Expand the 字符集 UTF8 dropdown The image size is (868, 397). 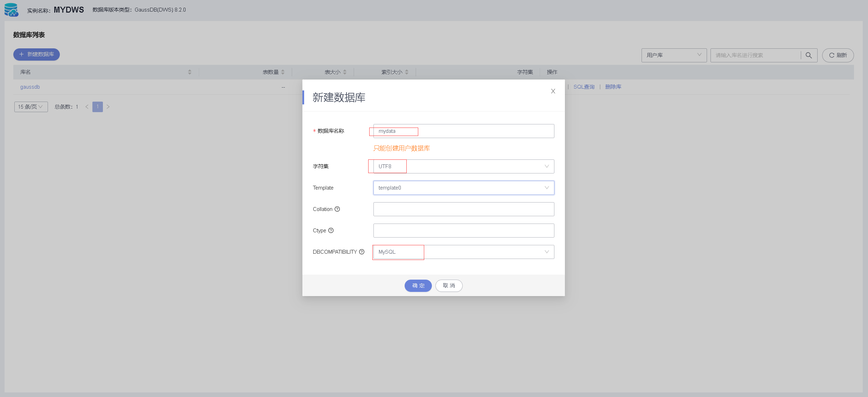pyautogui.click(x=463, y=166)
